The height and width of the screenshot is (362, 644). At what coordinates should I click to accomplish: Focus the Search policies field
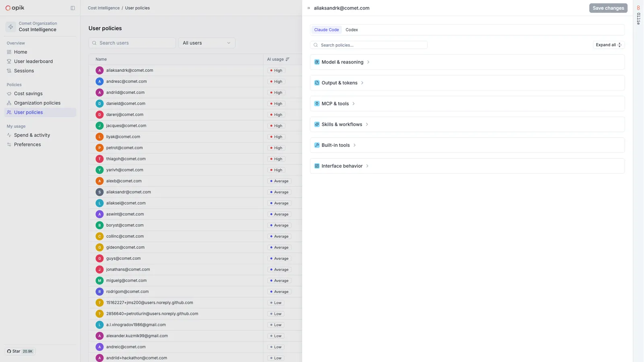(x=369, y=45)
